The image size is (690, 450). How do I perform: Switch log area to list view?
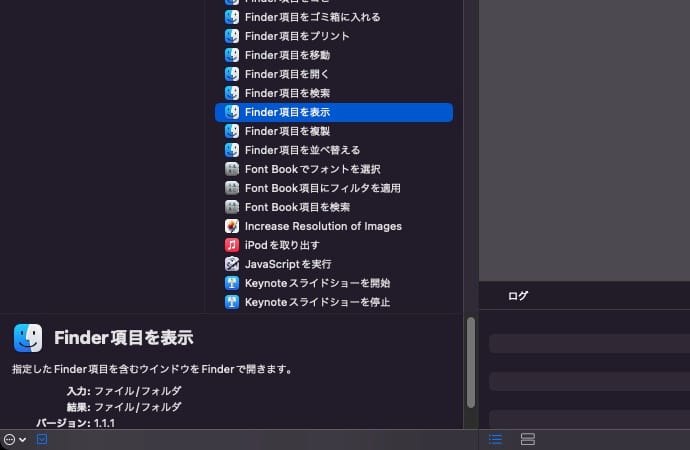(495, 439)
